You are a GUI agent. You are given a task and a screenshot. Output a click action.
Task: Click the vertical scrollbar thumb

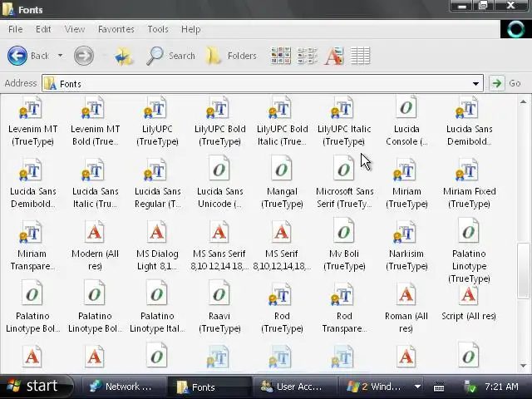tap(523, 271)
